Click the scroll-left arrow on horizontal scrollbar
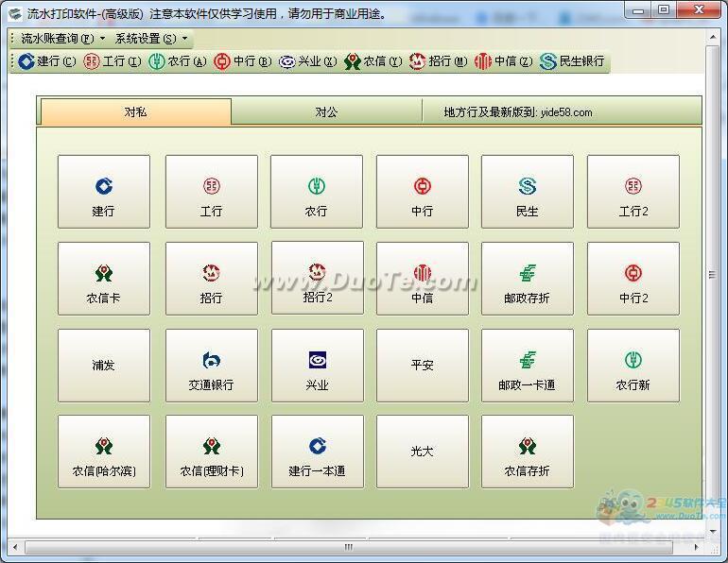 click(x=15, y=547)
